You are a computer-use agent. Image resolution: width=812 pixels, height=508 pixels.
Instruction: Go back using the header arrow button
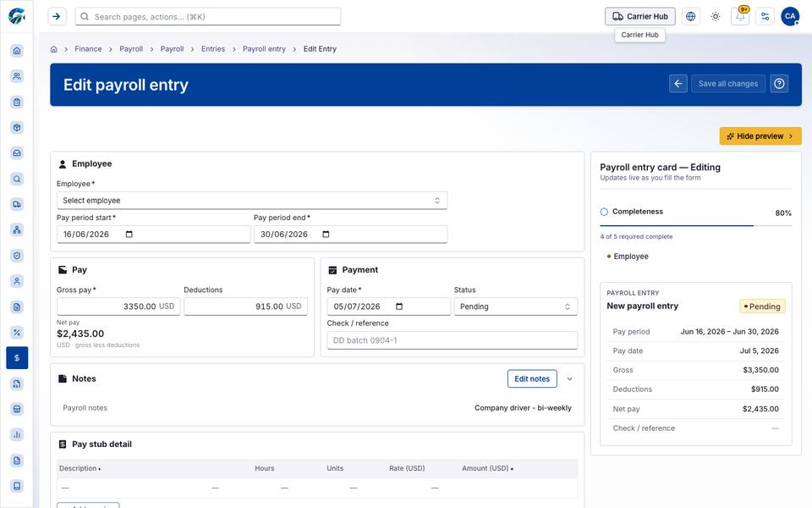pos(678,84)
